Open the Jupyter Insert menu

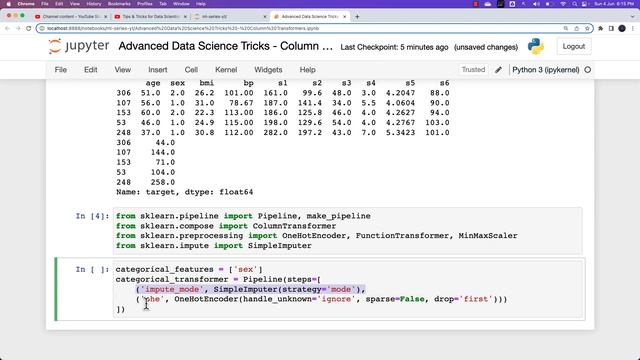tap(158, 70)
